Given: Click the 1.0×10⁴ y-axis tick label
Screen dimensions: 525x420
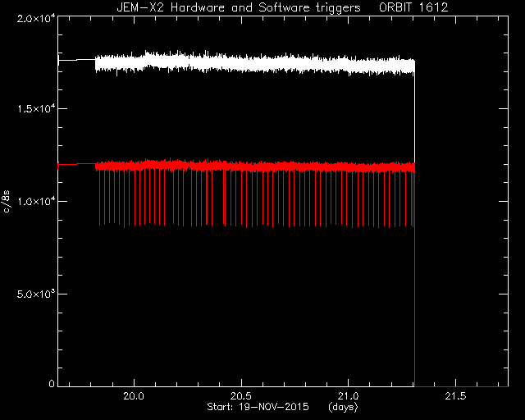Looking at the screenshot, I should [x=36, y=201].
